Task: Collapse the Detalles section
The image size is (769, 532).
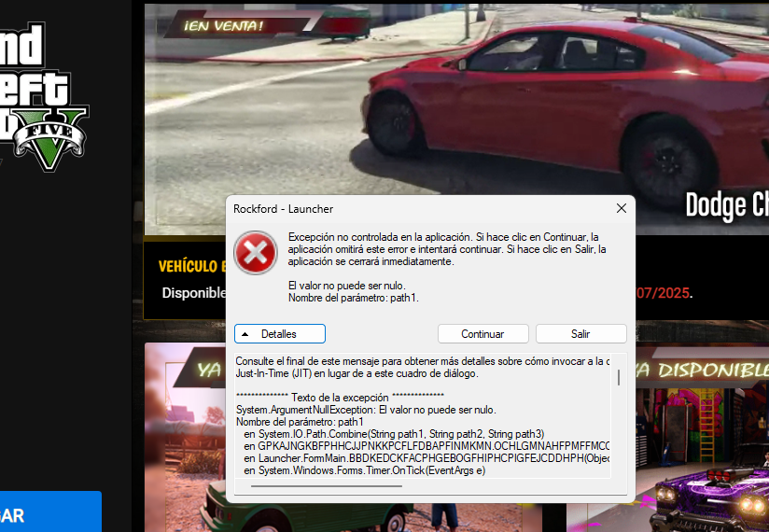Action: point(279,334)
